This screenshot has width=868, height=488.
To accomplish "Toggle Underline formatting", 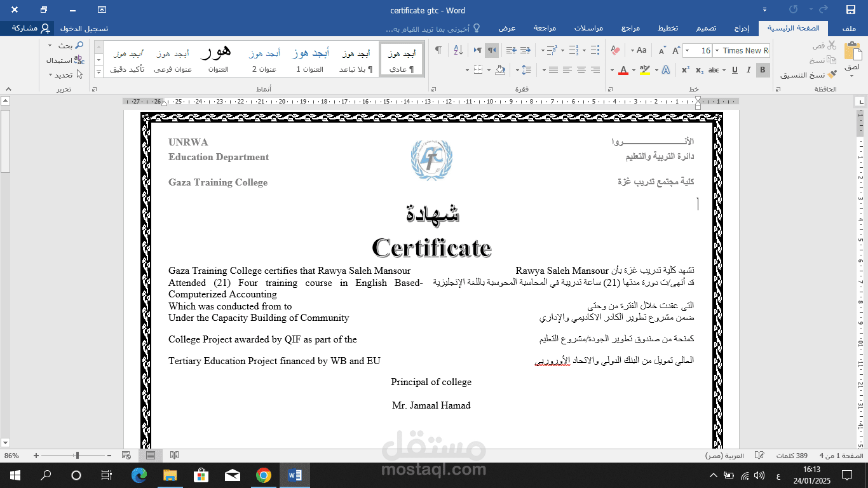I will (x=735, y=70).
